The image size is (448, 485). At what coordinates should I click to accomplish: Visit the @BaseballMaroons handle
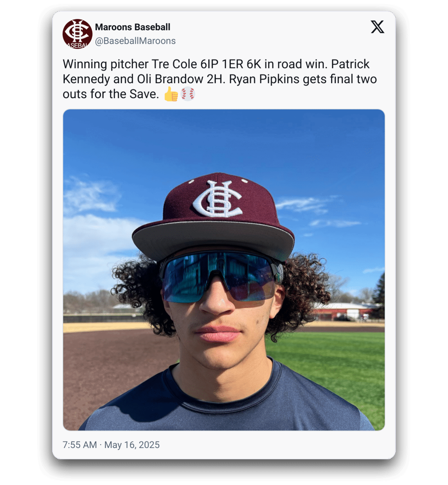pyautogui.click(x=135, y=41)
